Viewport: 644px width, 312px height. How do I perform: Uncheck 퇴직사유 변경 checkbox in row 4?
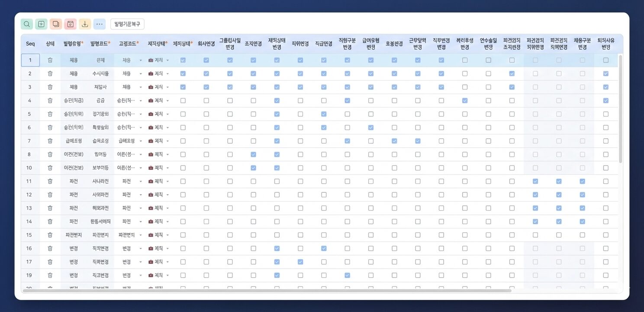[x=605, y=101]
